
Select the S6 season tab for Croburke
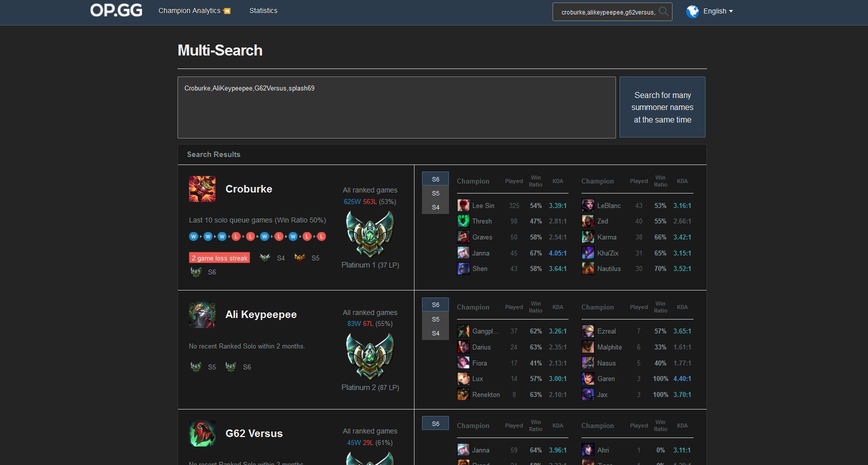[x=435, y=179]
